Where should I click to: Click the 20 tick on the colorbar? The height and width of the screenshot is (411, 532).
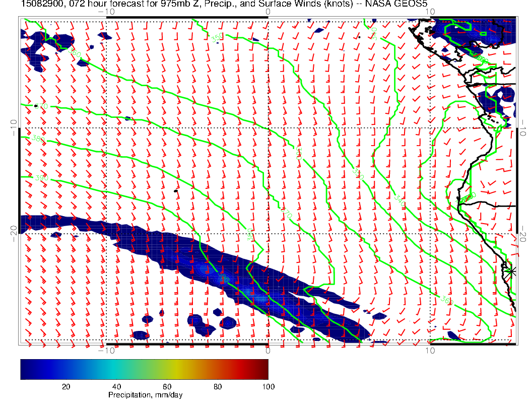(x=65, y=386)
